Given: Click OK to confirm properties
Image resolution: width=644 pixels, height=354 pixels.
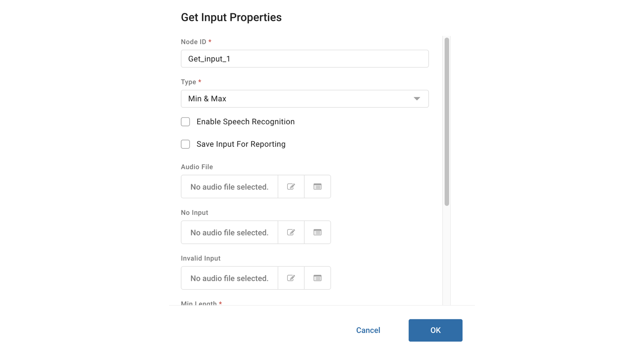Looking at the screenshot, I should (435, 330).
